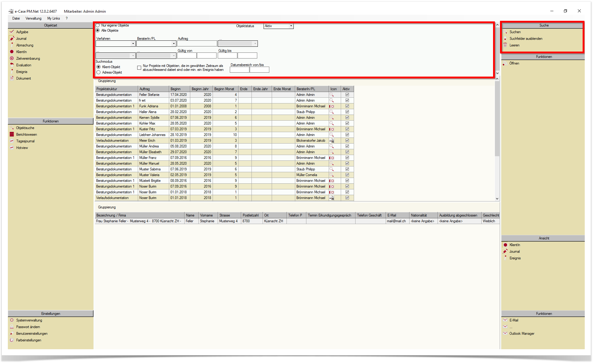Viewport: 595px width, 364px height.
Task: Sort by the Beginn Jahr column header
Action: 201,89
